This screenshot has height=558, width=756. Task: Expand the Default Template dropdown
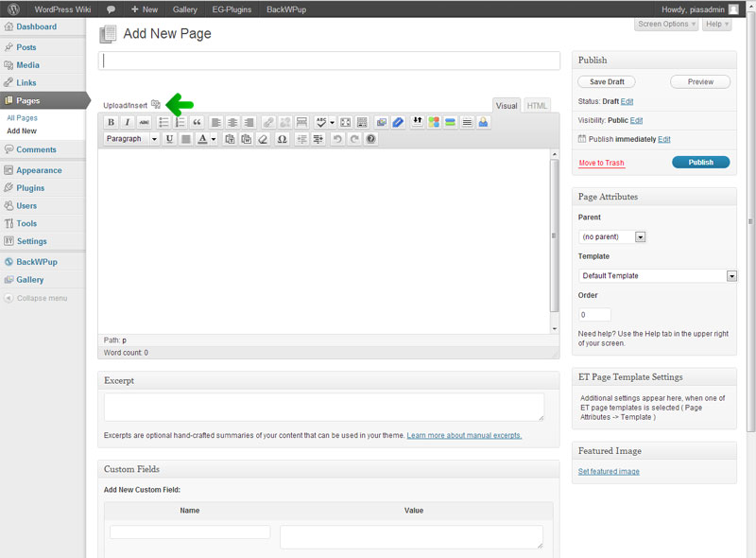pos(731,276)
